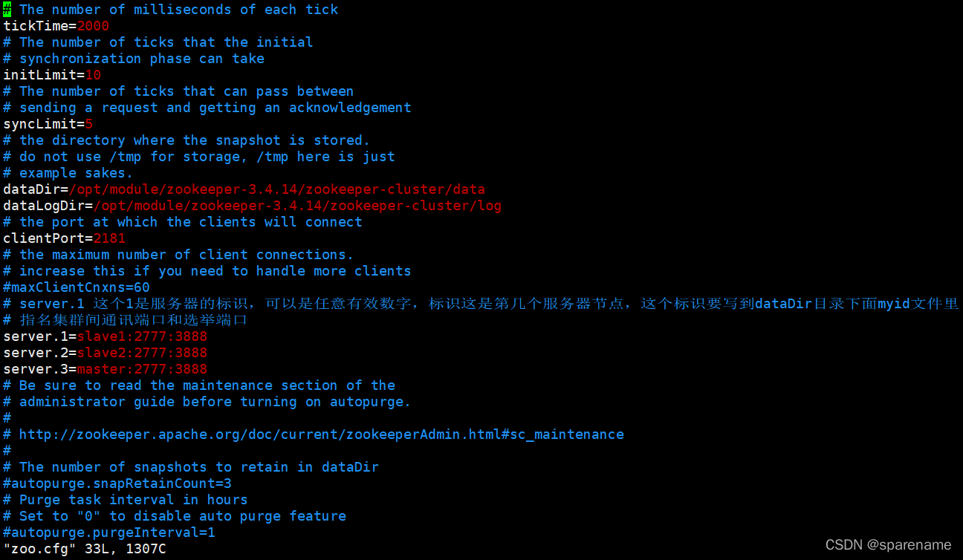The image size is (963, 560).
Task: Click the "zoo.cfg" 33L status line
Action: click(x=85, y=550)
